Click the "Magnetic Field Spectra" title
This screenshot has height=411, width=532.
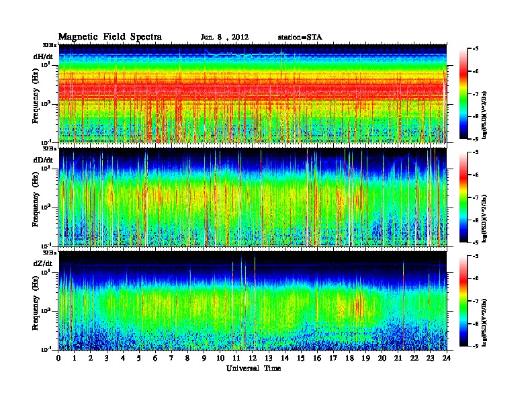coord(110,37)
